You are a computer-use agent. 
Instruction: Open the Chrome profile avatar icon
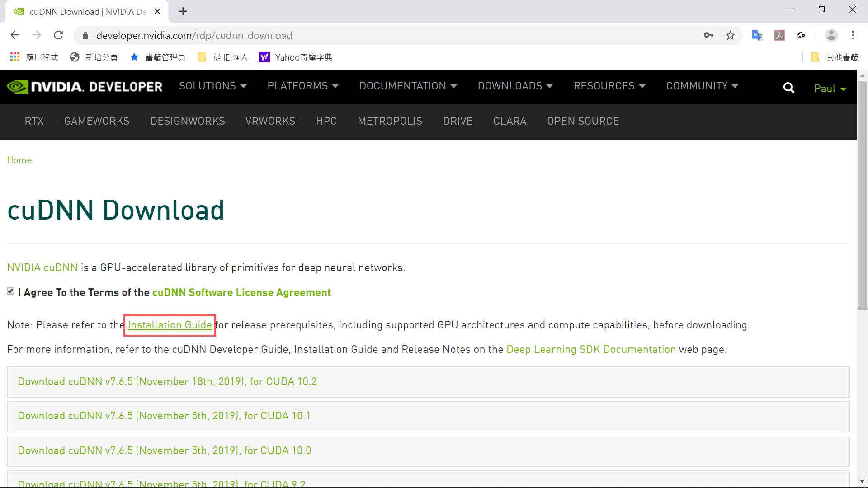point(831,35)
